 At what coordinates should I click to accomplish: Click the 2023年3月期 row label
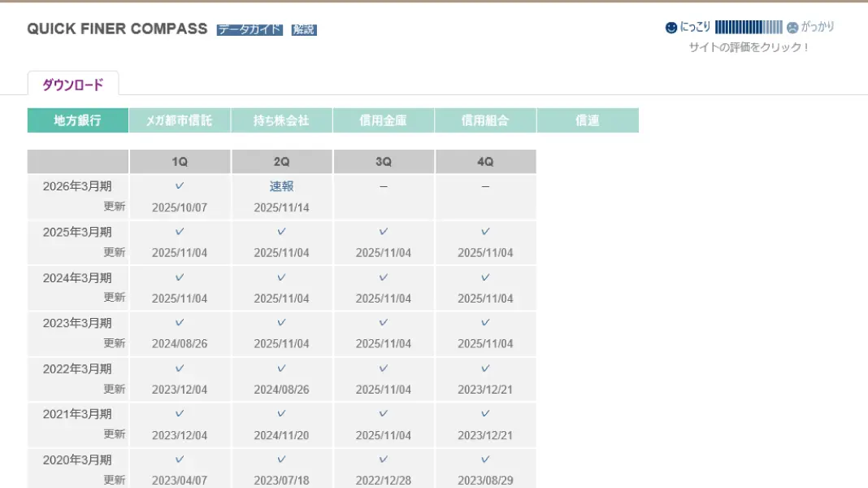tap(77, 324)
